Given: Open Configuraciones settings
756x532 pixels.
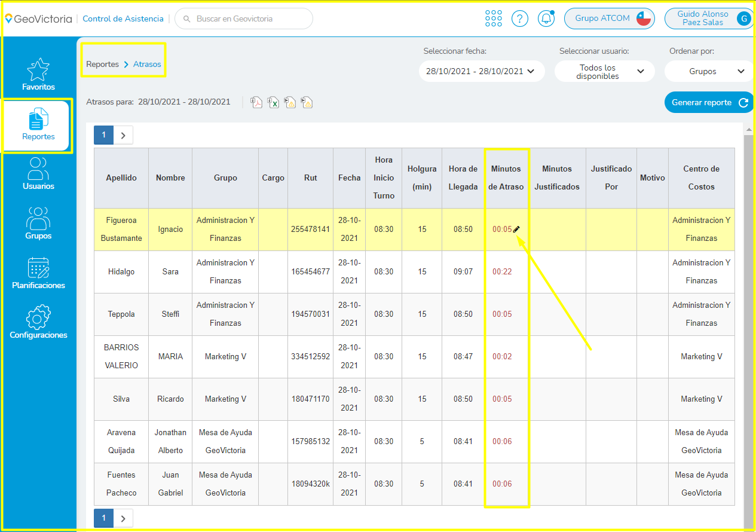Looking at the screenshot, I should (x=38, y=323).
